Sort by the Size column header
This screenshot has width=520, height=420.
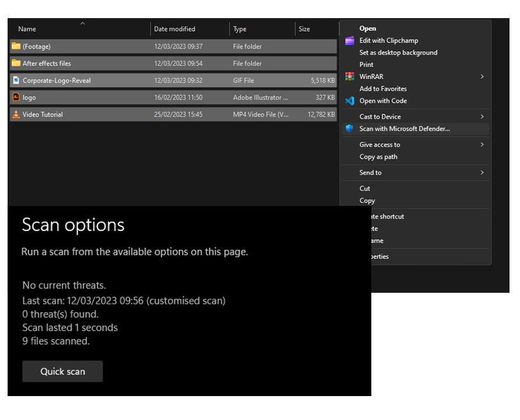304,29
